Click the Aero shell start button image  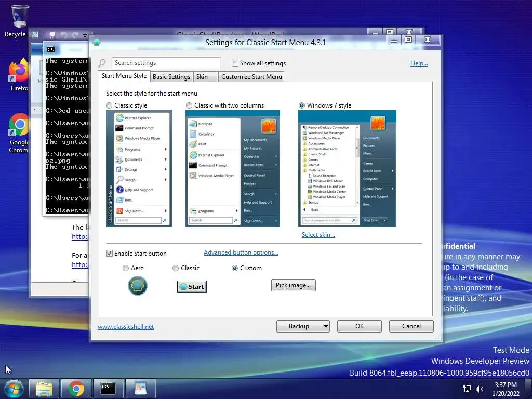click(137, 285)
